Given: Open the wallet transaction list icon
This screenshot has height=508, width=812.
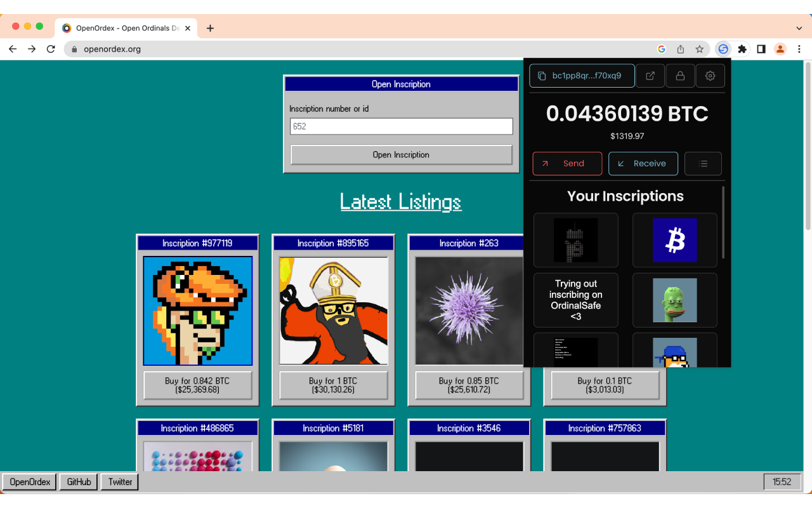Looking at the screenshot, I should click(703, 163).
